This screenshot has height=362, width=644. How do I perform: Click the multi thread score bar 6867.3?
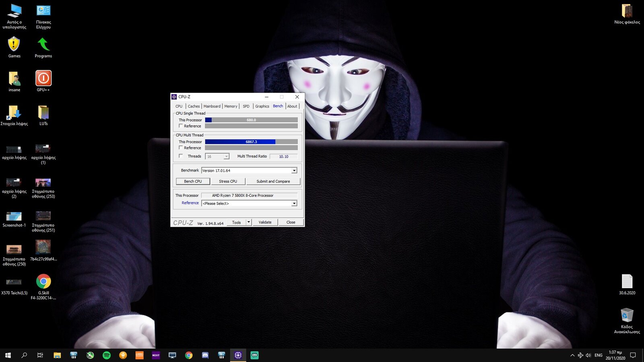coord(251,142)
